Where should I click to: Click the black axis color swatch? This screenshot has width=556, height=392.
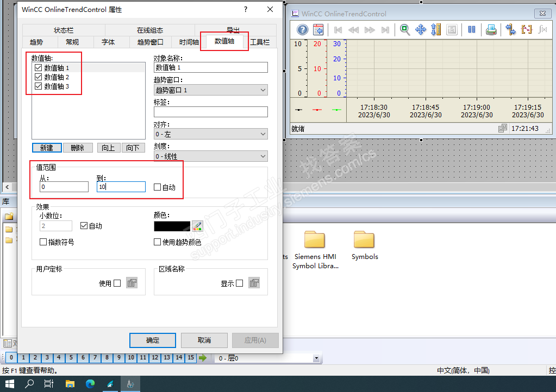tap(172, 226)
